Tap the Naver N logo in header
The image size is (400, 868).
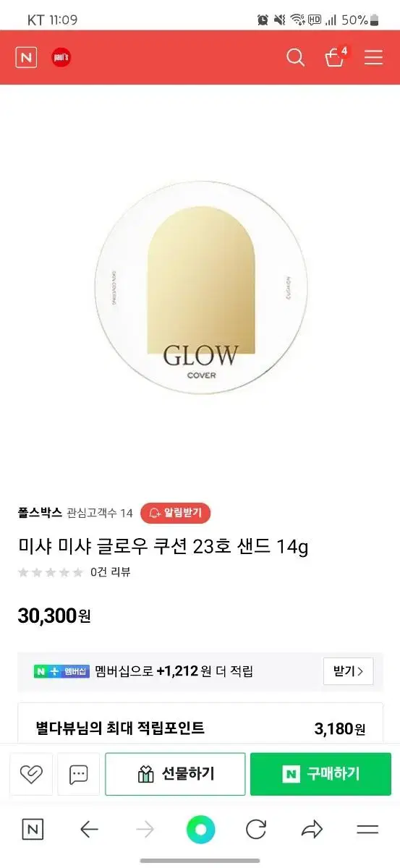26,58
